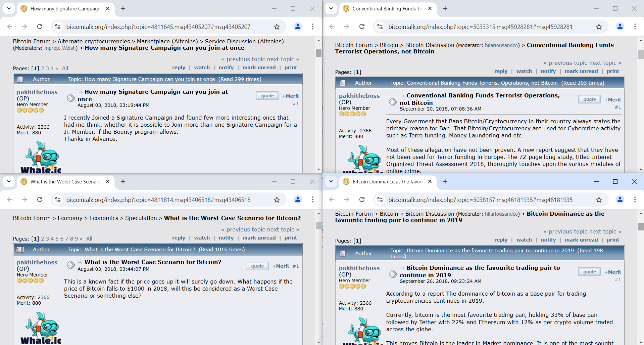Viewport: 644px width, 345px height.
Task: Bookmark the Worst Case Scenario page star
Action: pos(277,200)
